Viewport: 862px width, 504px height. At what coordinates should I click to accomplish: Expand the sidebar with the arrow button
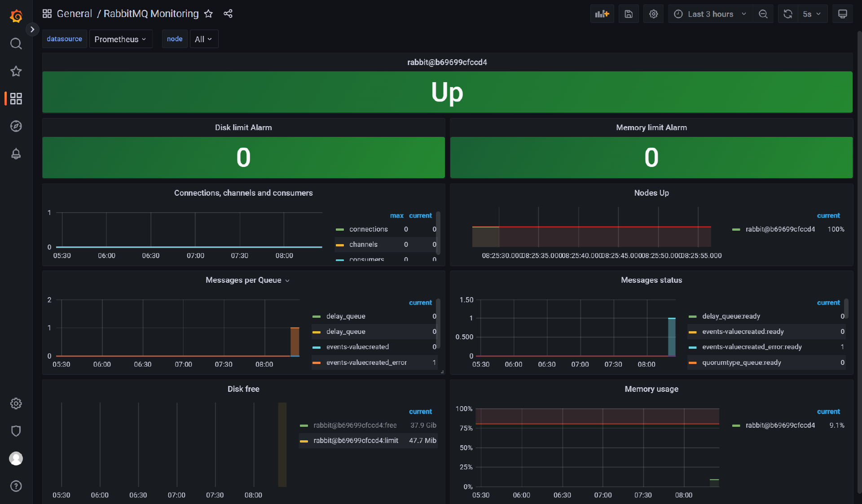32,29
